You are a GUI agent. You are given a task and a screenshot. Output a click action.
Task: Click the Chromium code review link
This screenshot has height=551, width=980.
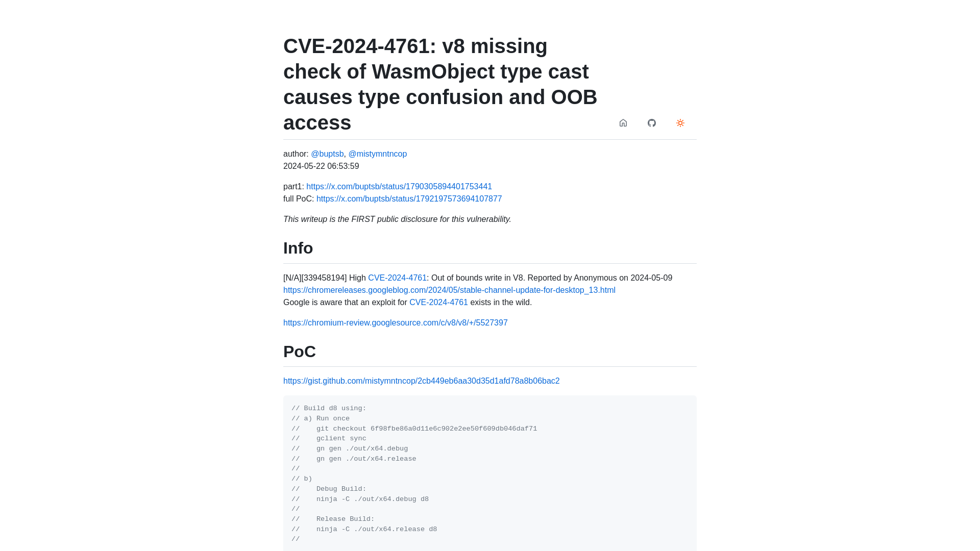[395, 322]
